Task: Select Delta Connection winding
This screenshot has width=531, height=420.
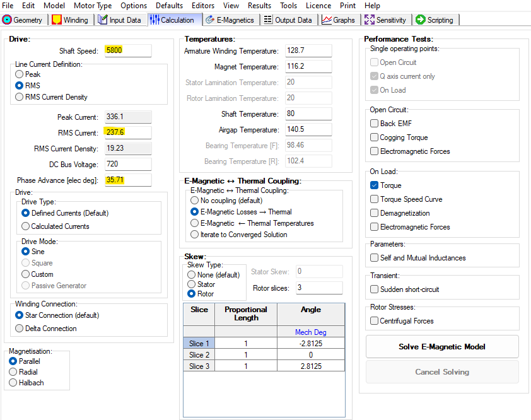Action: [20, 329]
